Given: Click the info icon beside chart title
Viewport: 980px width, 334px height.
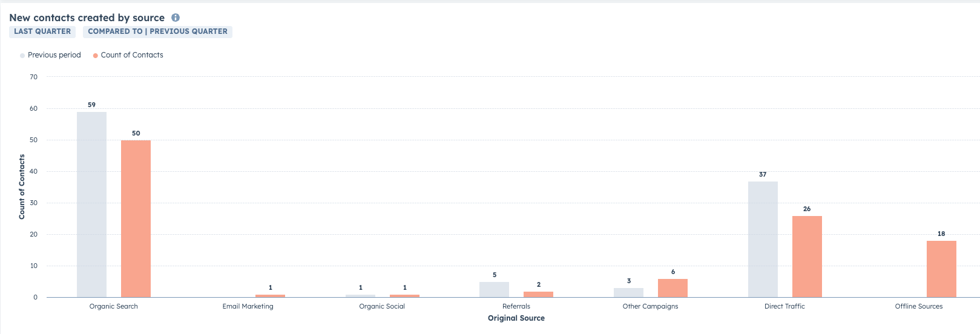Looking at the screenshot, I should (x=176, y=18).
